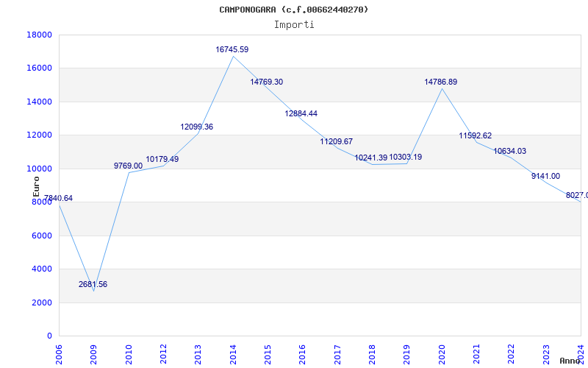Click the data label 9769.00
Screen dimensions: 588x368
point(128,166)
